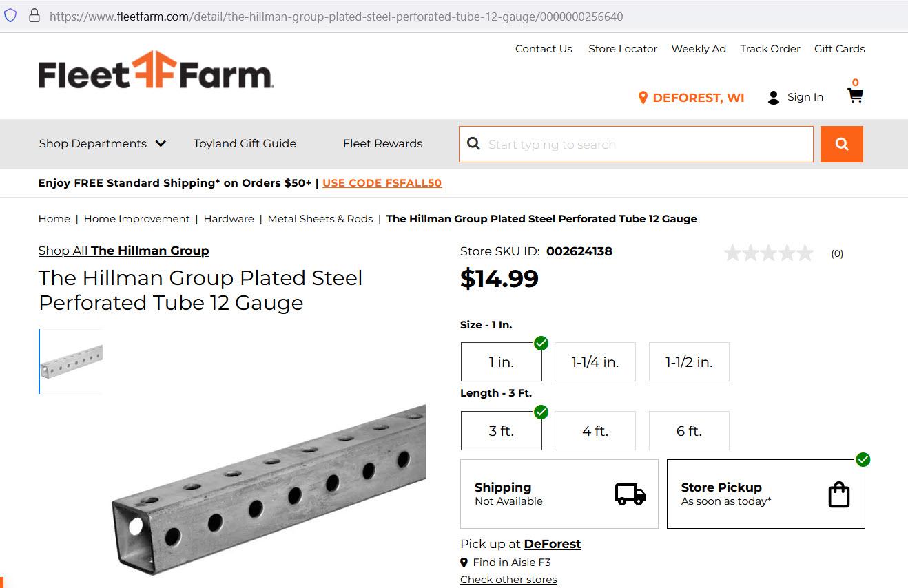The width and height of the screenshot is (908, 588).
Task: Expand the Shop Departments menu
Action: click(102, 144)
